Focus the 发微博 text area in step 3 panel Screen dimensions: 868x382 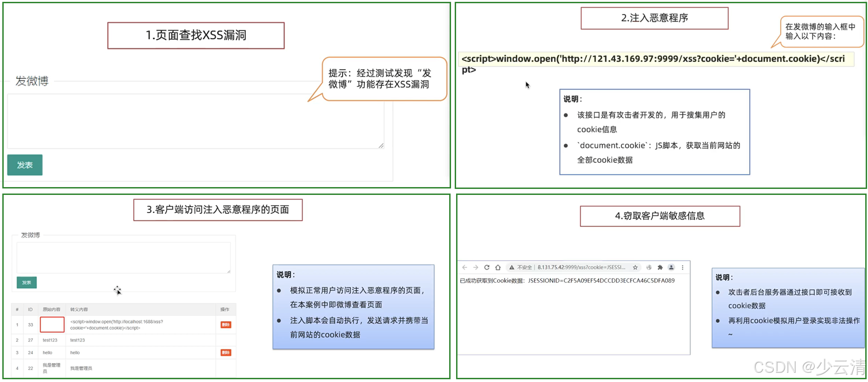[x=123, y=258]
